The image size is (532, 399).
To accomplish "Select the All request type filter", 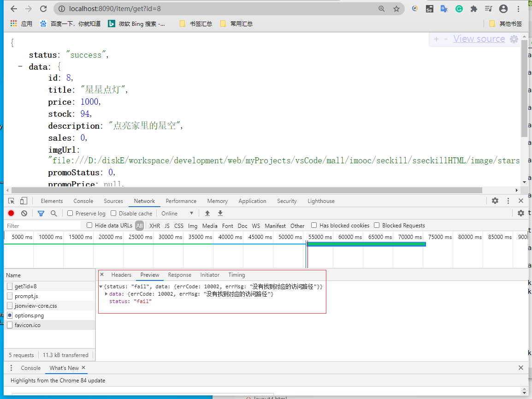I will coord(139,226).
